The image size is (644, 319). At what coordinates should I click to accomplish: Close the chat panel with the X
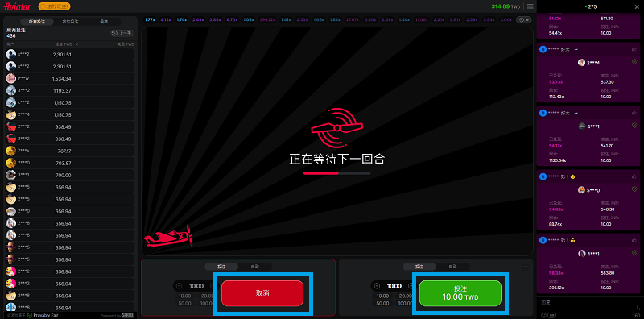point(638,6)
